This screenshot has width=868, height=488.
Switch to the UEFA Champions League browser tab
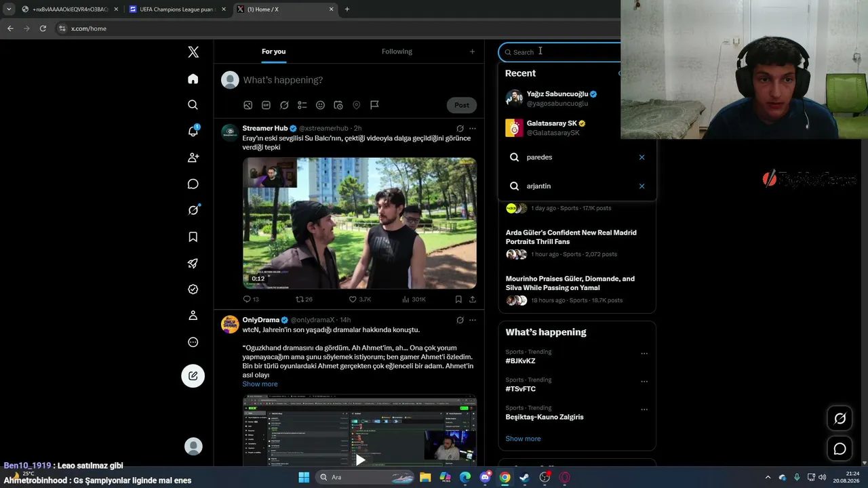click(176, 9)
